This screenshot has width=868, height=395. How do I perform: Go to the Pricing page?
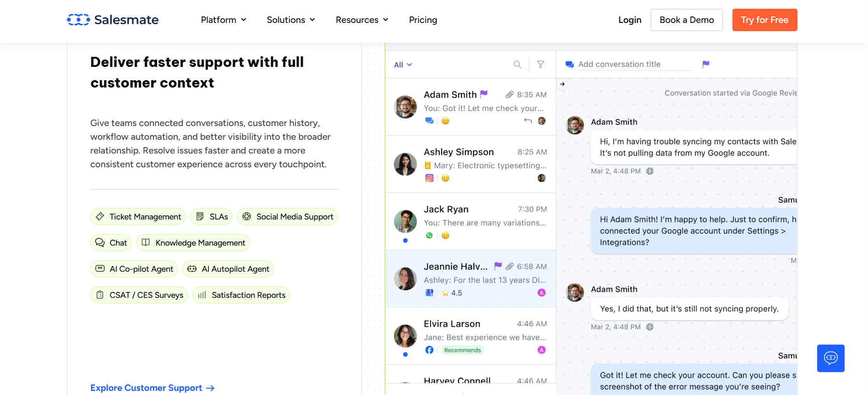pyautogui.click(x=423, y=20)
